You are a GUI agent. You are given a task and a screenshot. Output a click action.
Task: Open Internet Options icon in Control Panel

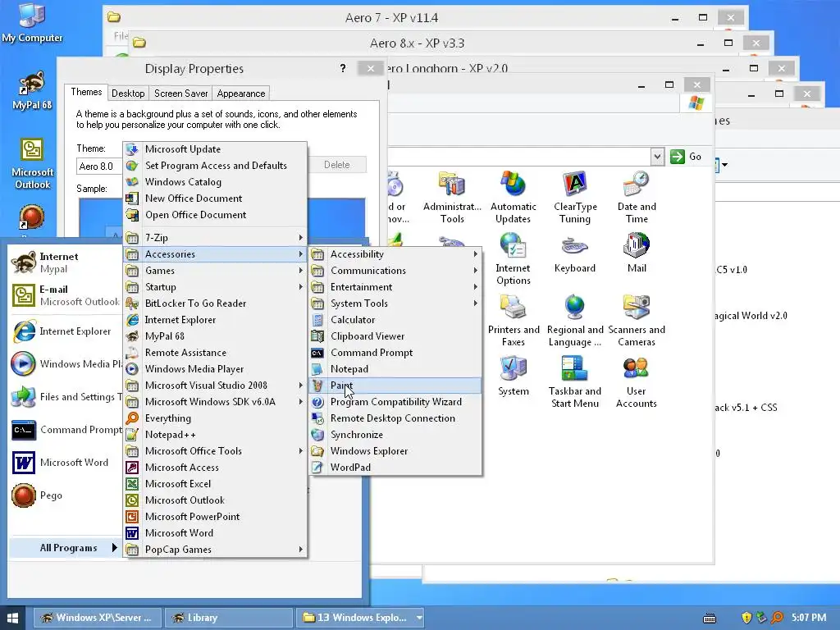click(x=514, y=259)
